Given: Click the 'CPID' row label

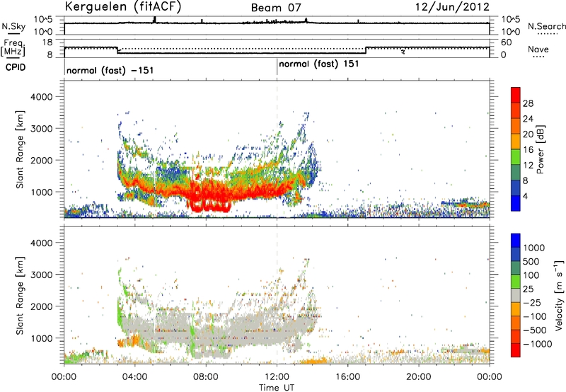Looking at the screenshot, I should 16,67.
